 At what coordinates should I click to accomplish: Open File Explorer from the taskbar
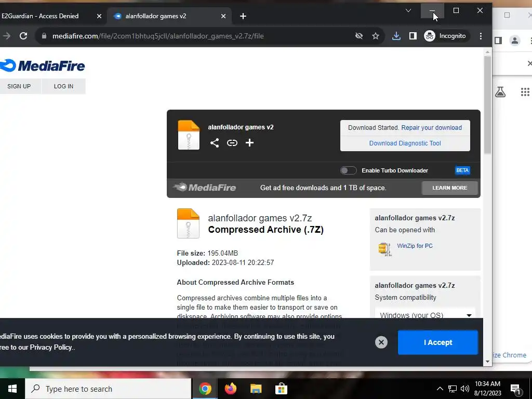pos(256,389)
